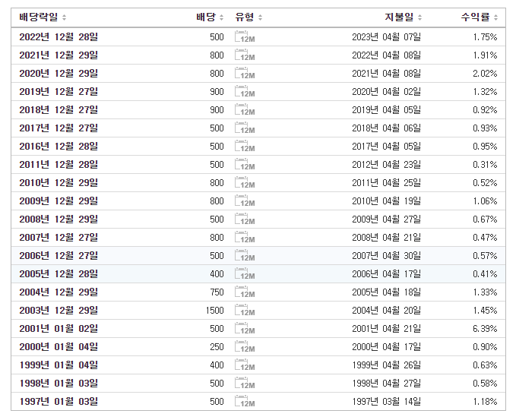Image resolution: width=516 pixels, height=420 pixels.
Task: Select the date 2016년 12월 28일
Action: click(59, 147)
